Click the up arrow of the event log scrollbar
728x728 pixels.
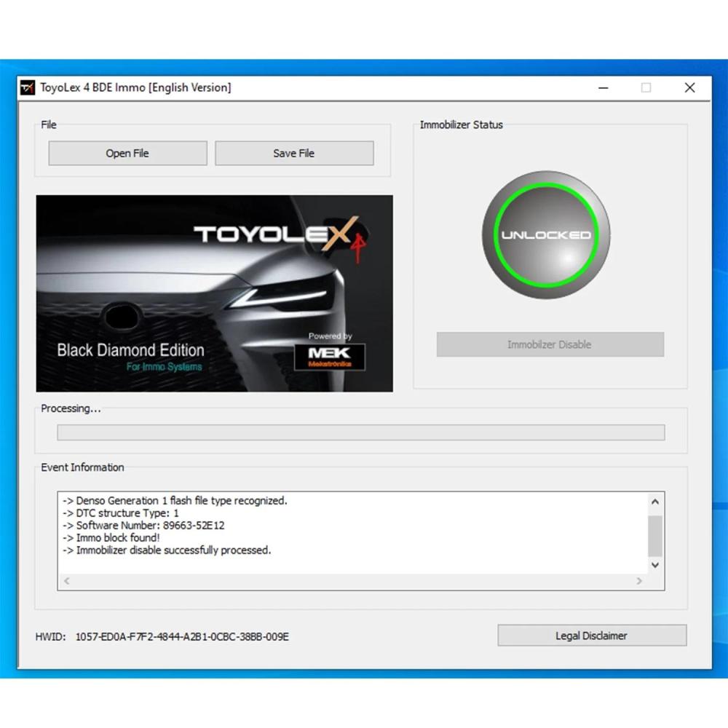click(655, 501)
